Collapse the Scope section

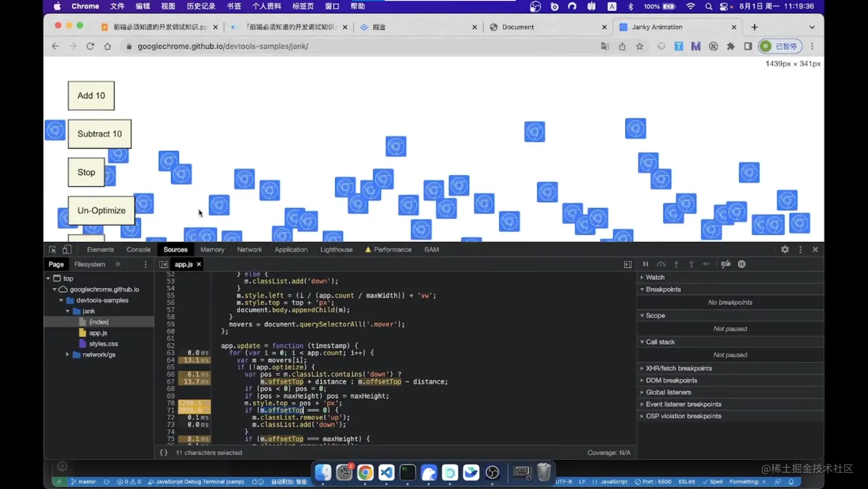click(x=655, y=315)
